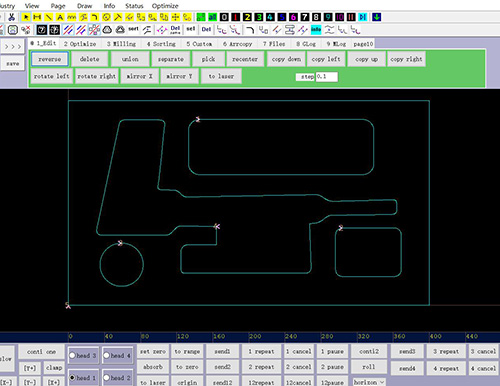500x386 pixels.
Task: Click the circle shape in the canvas
Action: click(122, 265)
